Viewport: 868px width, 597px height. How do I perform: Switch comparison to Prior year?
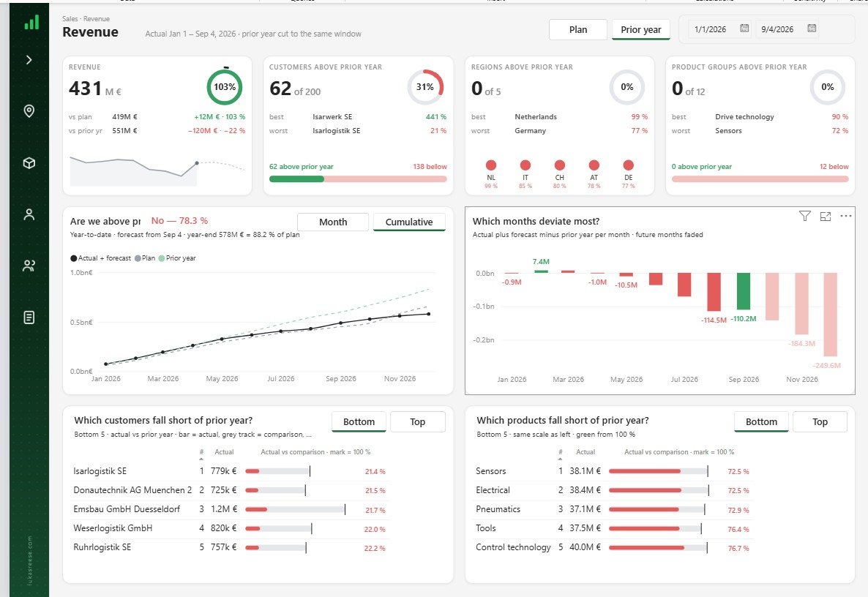pos(641,30)
